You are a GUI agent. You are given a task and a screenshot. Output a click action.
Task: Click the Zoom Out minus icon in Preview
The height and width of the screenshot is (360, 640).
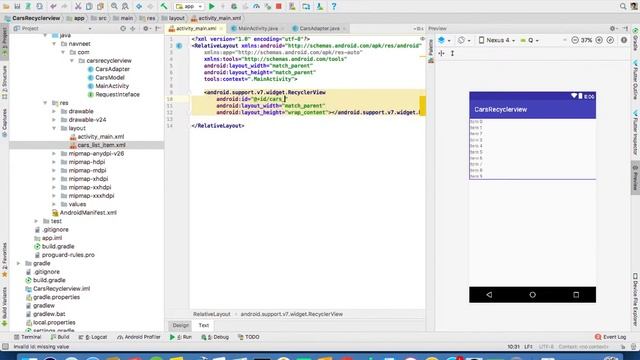tap(575, 40)
